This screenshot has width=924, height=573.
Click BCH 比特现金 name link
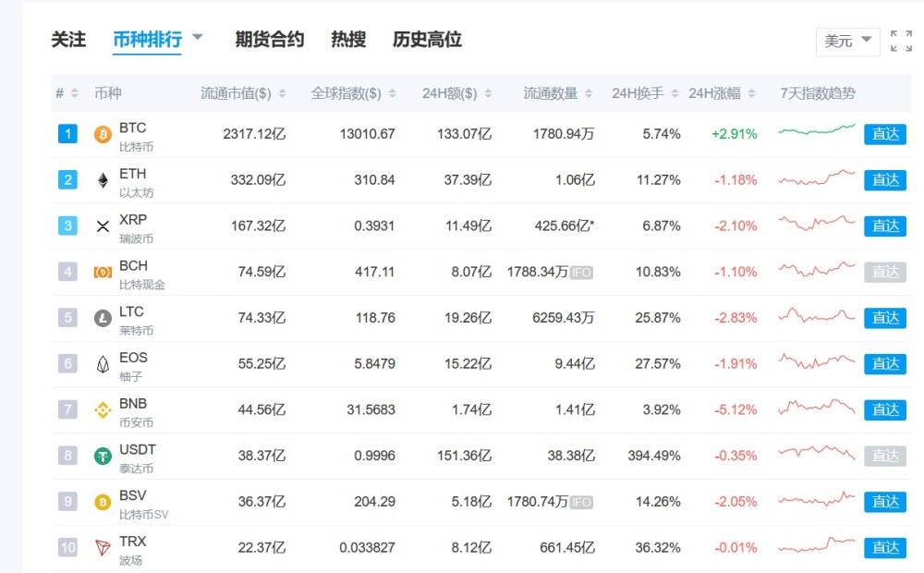tap(142, 274)
